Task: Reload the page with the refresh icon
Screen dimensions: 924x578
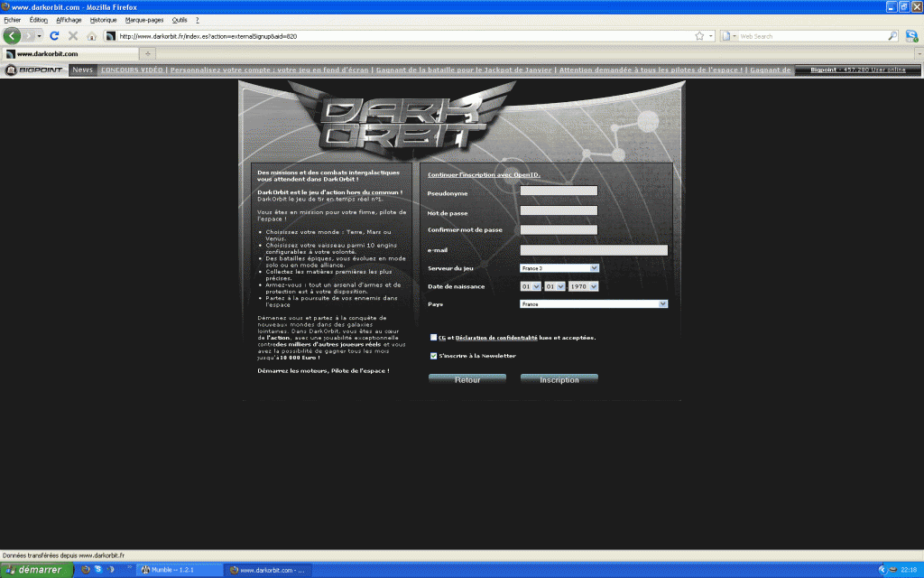Action: point(54,36)
